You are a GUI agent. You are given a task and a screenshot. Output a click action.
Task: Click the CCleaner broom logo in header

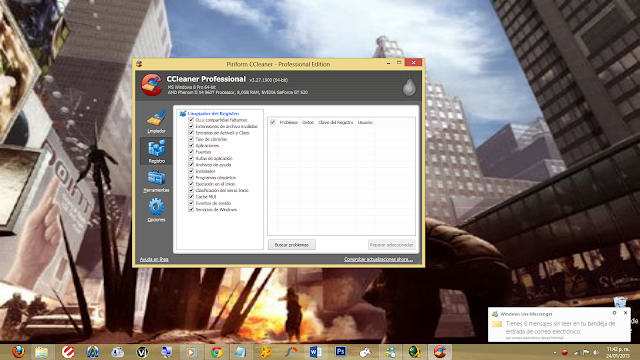coord(151,84)
